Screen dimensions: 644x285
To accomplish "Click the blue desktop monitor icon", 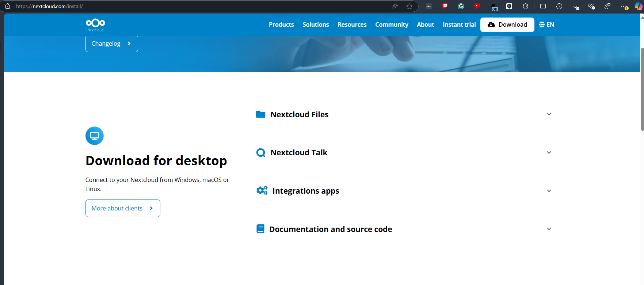I will click(x=95, y=136).
